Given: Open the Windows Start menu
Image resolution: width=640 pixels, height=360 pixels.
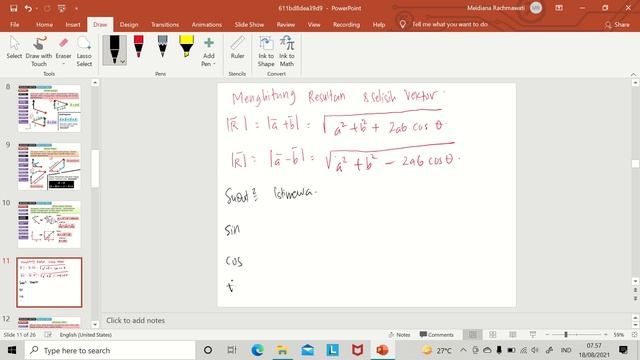Looking at the screenshot, I should [12, 350].
